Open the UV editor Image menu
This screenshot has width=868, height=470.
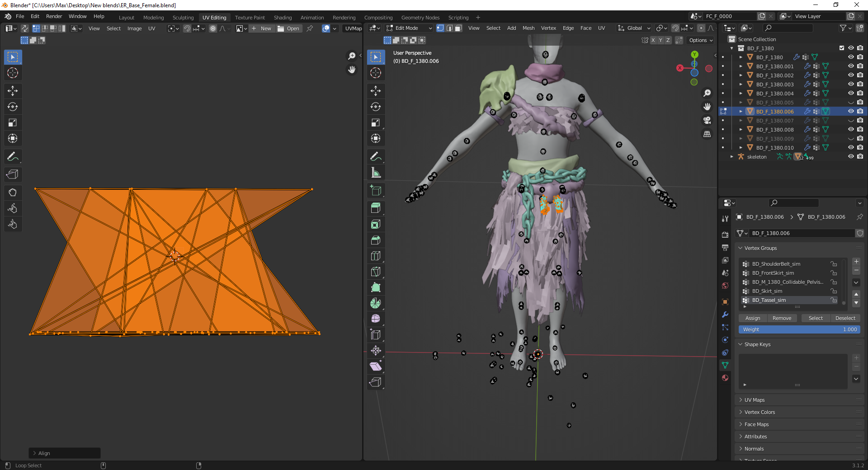pyautogui.click(x=134, y=28)
